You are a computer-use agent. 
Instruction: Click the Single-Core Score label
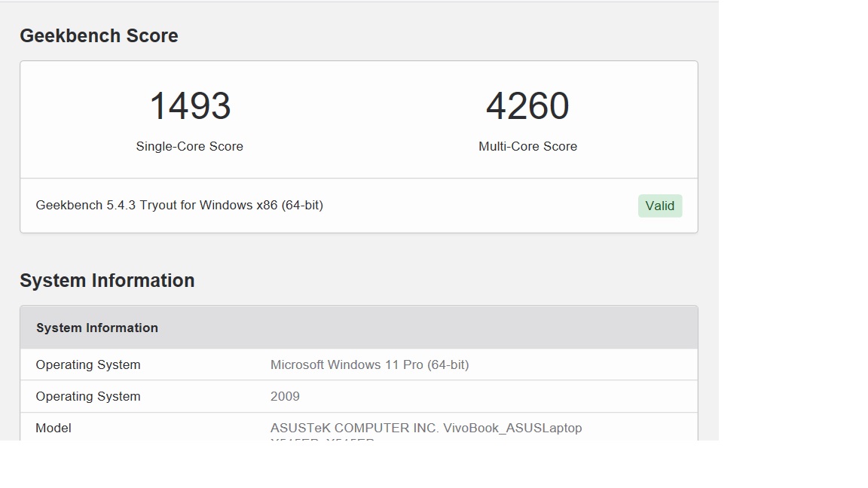point(190,146)
